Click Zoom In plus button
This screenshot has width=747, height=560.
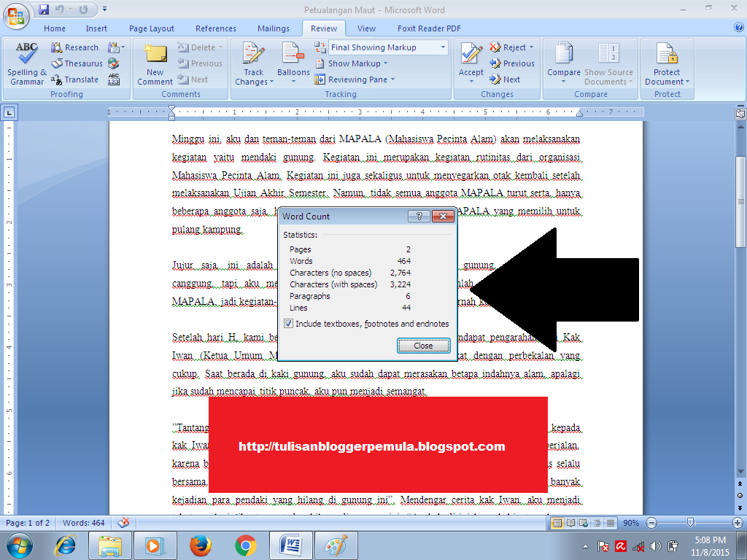pyautogui.click(x=738, y=523)
